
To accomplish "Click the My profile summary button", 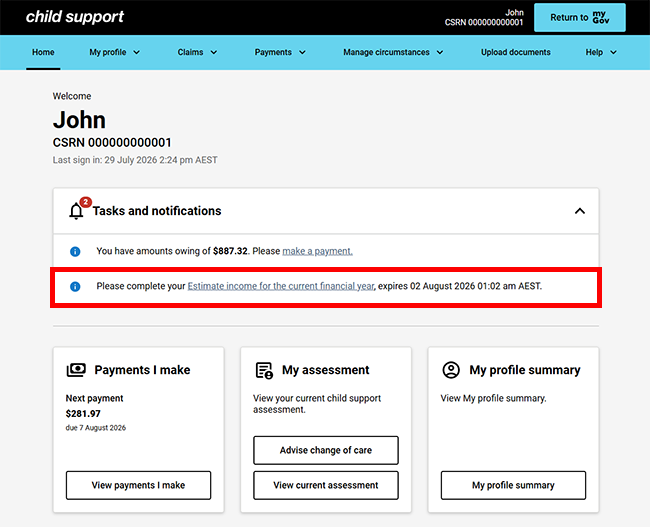I will click(x=513, y=485).
